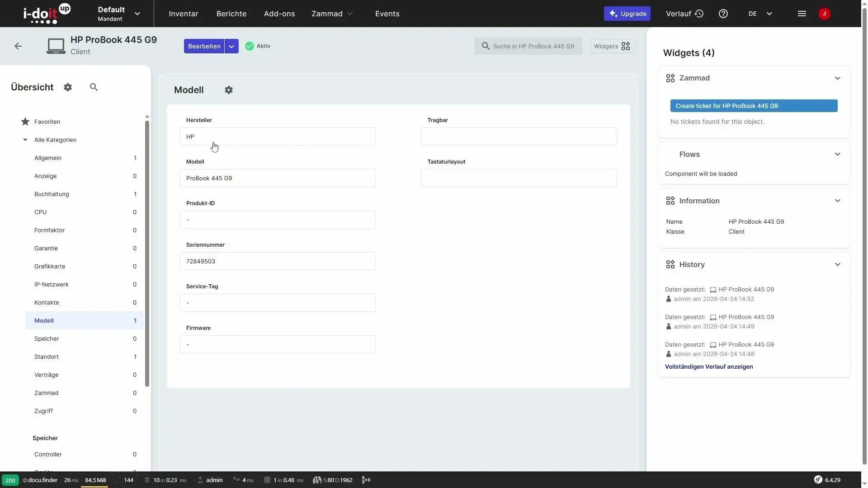Click the Bearbeiten button

[x=204, y=46]
